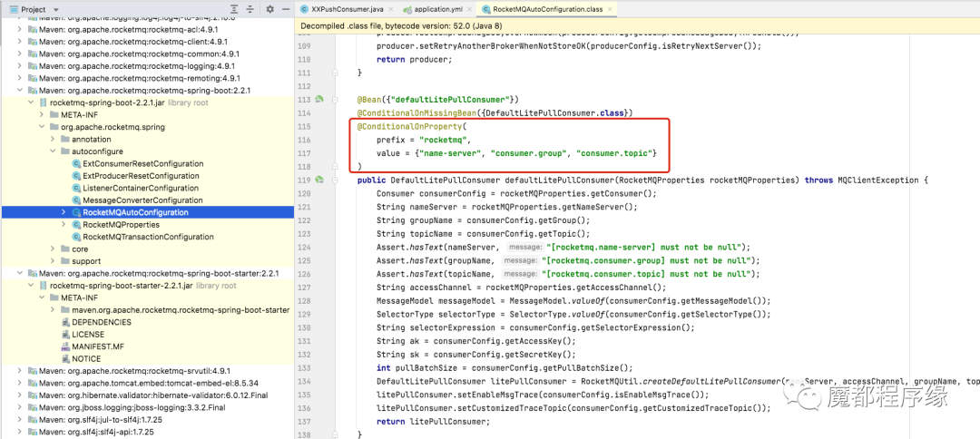980x439 pixels.
Task: Click the jar icon of rocketmq-spring-boot-starter-2.2.1.jar
Action: pyautogui.click(x=44, y=286)
